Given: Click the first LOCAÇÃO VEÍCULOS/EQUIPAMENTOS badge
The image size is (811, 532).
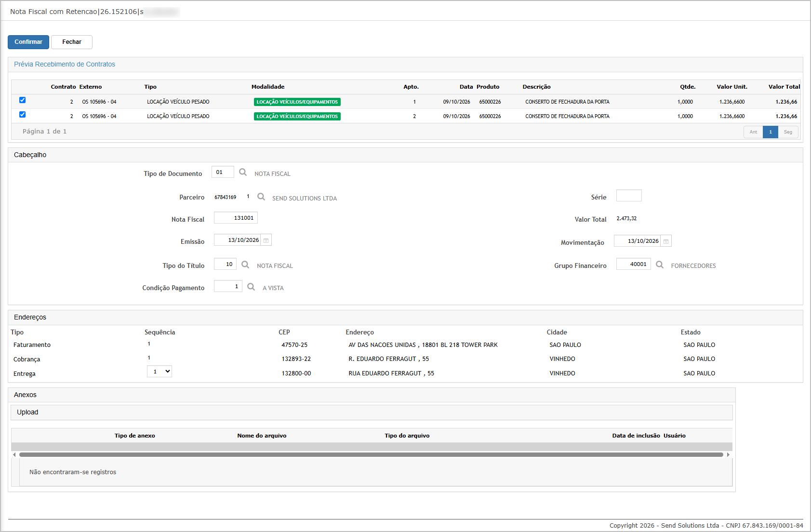Looking at the screenshot, I should pyautogui.click(x=297, y=102).
